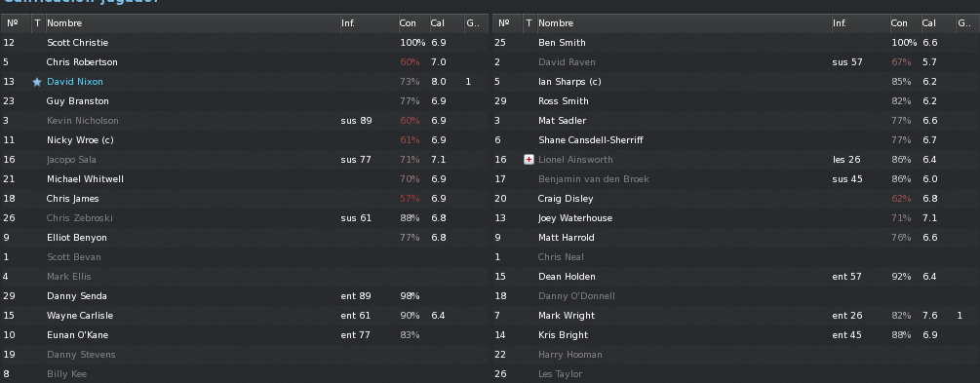
Task: Sort left table by Con column header
Action: [x=413, y=23]
